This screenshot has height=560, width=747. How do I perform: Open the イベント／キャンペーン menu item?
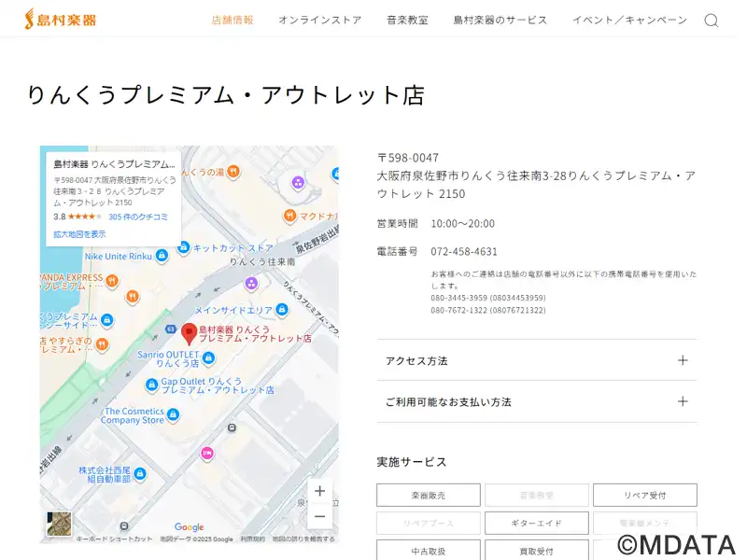629,20
